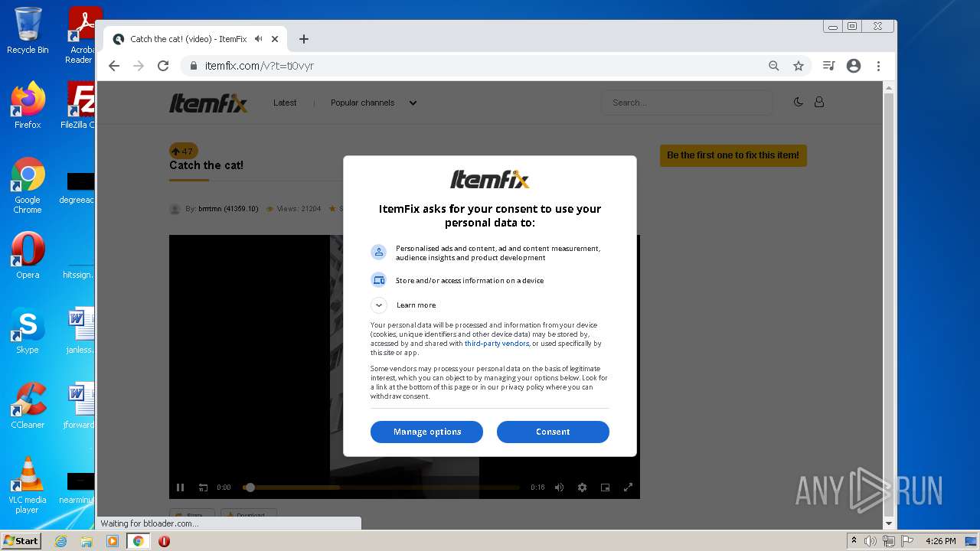This screenshot has height=551, width=980.
Task: Click the zoom magnifier icon in address bar
Action: 774,66
